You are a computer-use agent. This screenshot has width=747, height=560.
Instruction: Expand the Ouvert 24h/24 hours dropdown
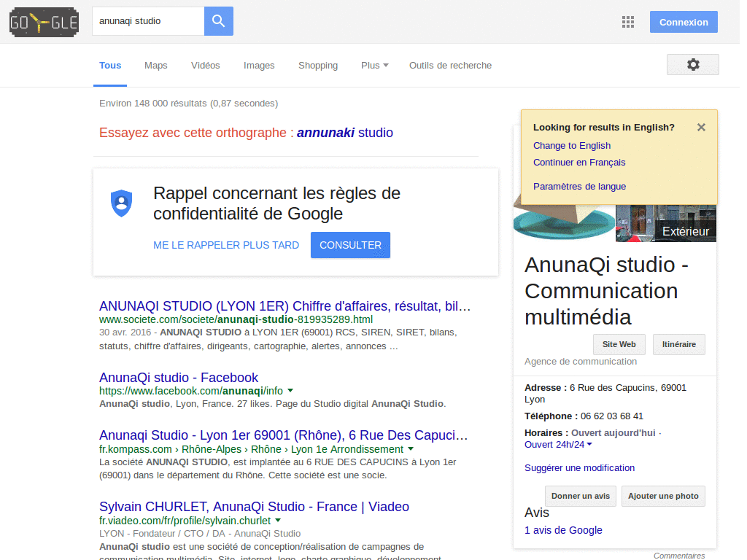pyautogui.click(x=558, y=445)
